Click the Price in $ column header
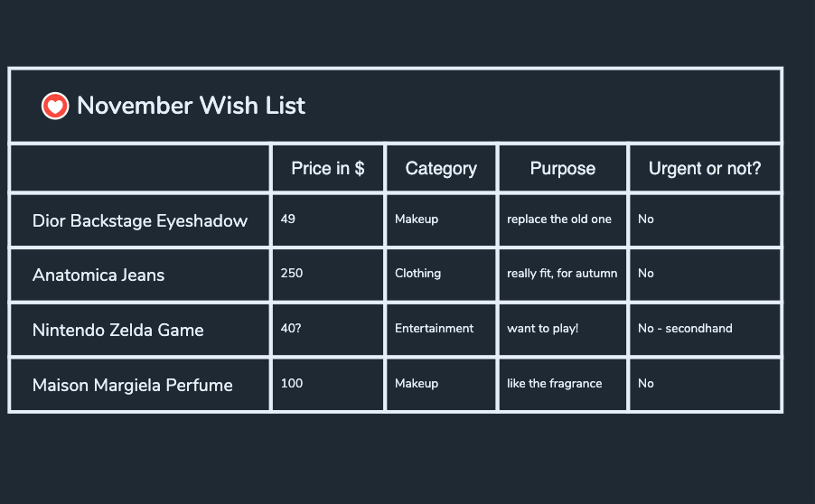The width and height of the screenshot is (815, 504). coord(328,168)
